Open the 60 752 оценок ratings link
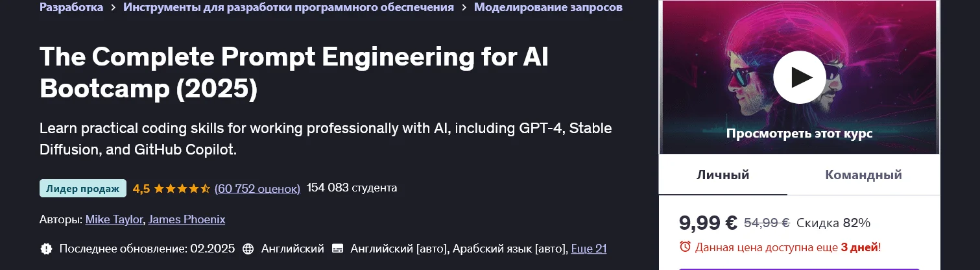 click(x=257, y=188)
